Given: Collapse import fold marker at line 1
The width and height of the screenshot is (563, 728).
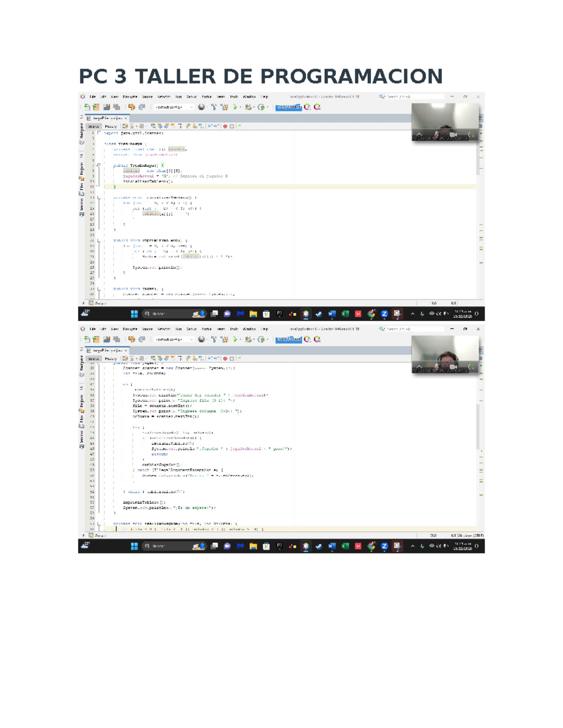Looking at the screenshot, I should [x=99, y=133].
